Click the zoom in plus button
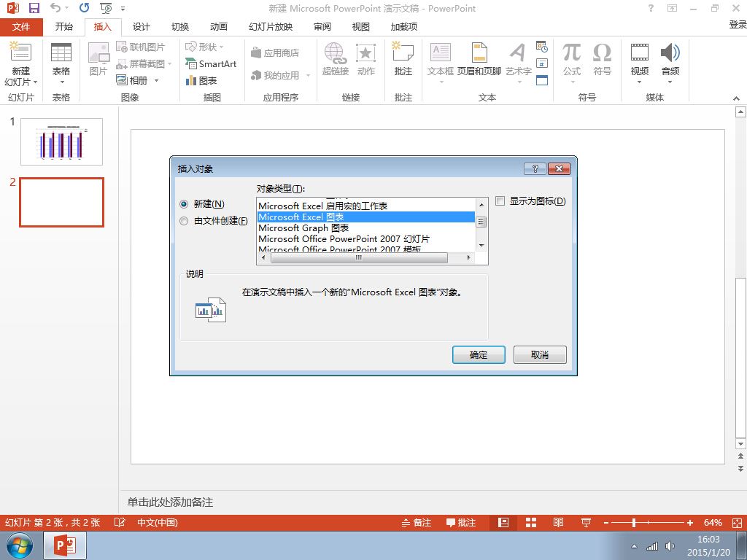Image resolution: width=747 pixels, height=560 pixels. tap(690, 523)
